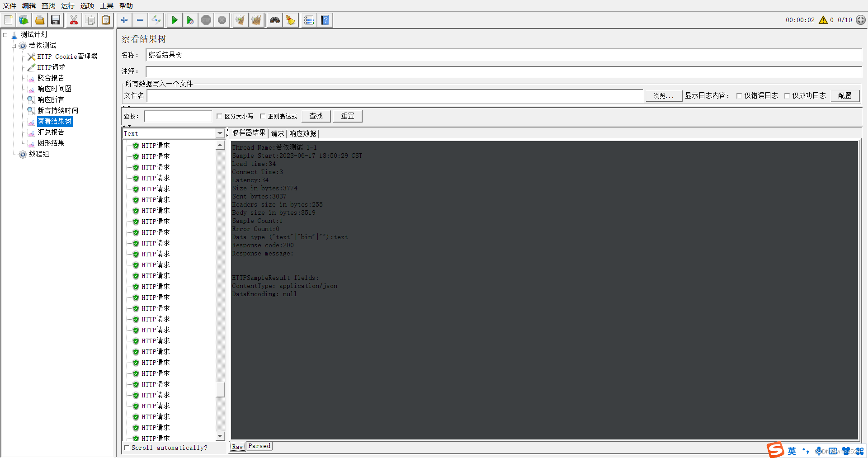Click the Clear all results icon

point(256,20)
